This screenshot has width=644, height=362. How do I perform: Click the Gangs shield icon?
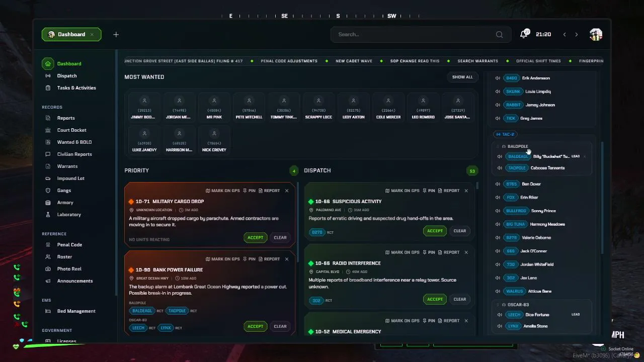point(48,191)
